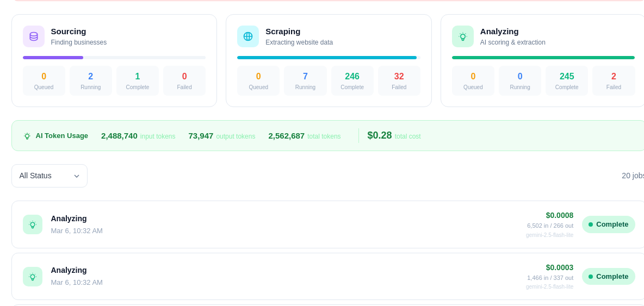Select Scraping Complete tile showing 246
This screenshot has width=644, height=306.
(352, 81)
